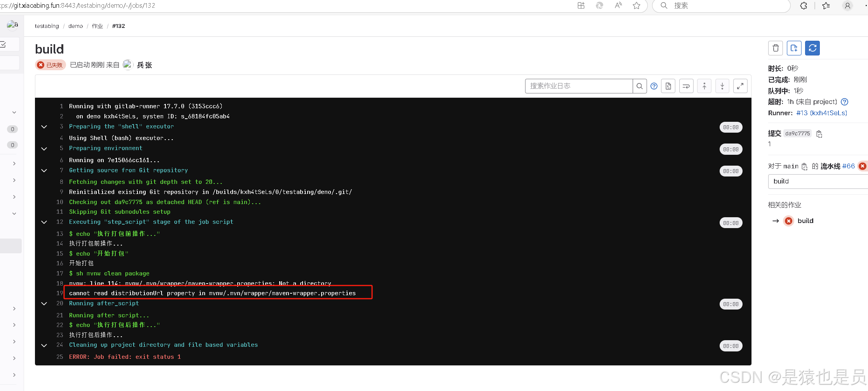Add this page to browser favorites star
The height and width of the screenshot is (391, 868).
(636, 5)
